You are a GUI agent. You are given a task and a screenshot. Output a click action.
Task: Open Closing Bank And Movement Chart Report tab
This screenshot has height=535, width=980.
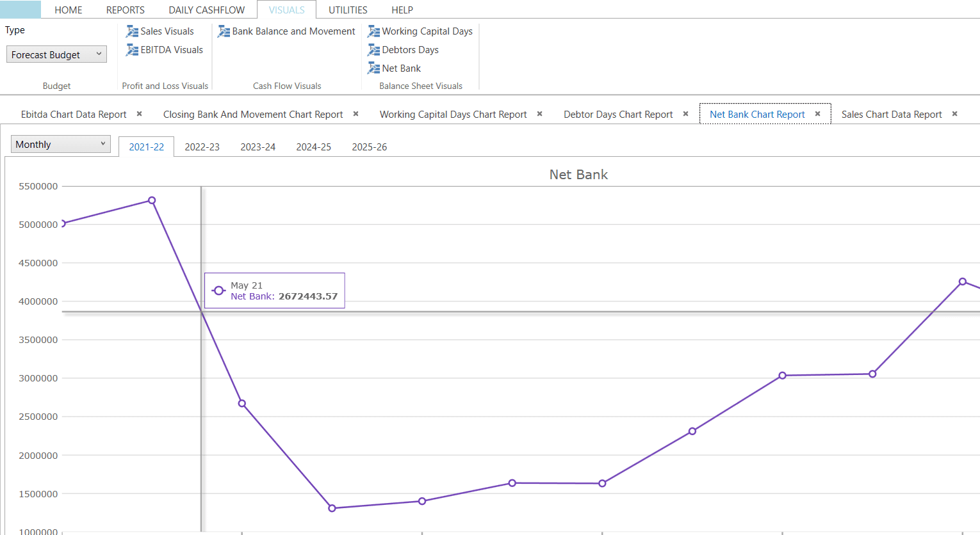pyautogui.click(x=252, y=115)
